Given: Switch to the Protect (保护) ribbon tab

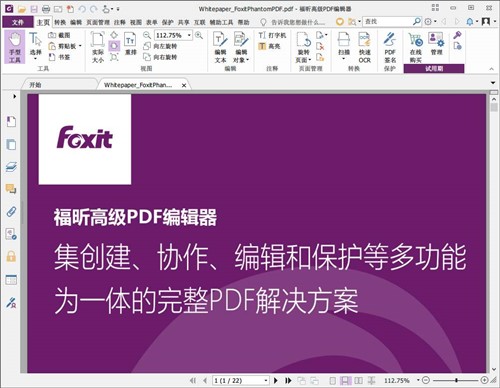Looking at the screenshot, I should (167, 22).
